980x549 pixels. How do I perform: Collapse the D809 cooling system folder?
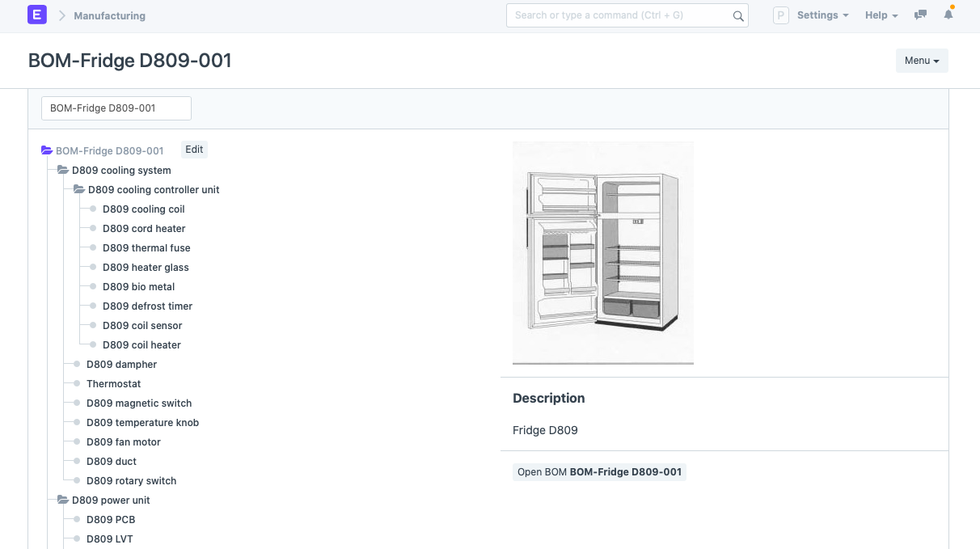63,171
